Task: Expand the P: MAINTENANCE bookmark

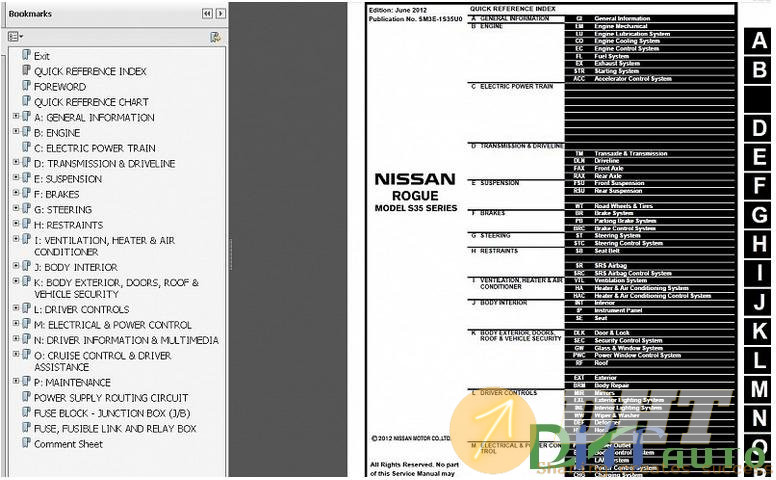Action: 16,382
